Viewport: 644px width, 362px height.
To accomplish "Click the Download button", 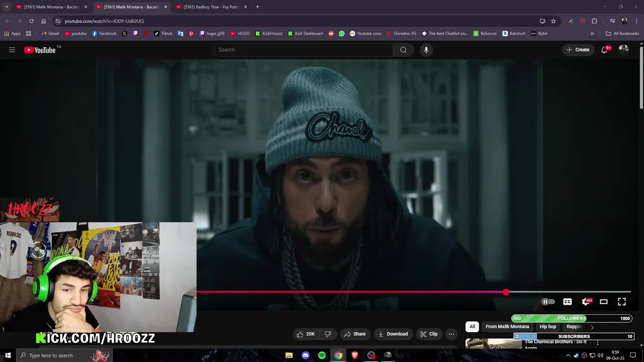I will 393,334.
